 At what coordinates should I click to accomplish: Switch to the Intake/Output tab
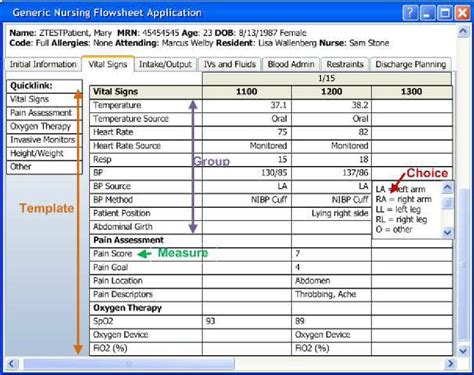coord(165,64)
